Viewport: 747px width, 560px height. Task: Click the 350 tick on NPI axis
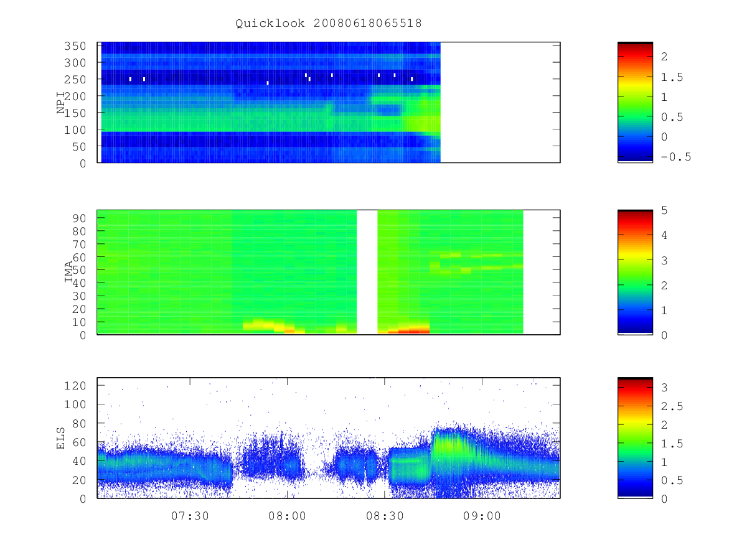75,46
